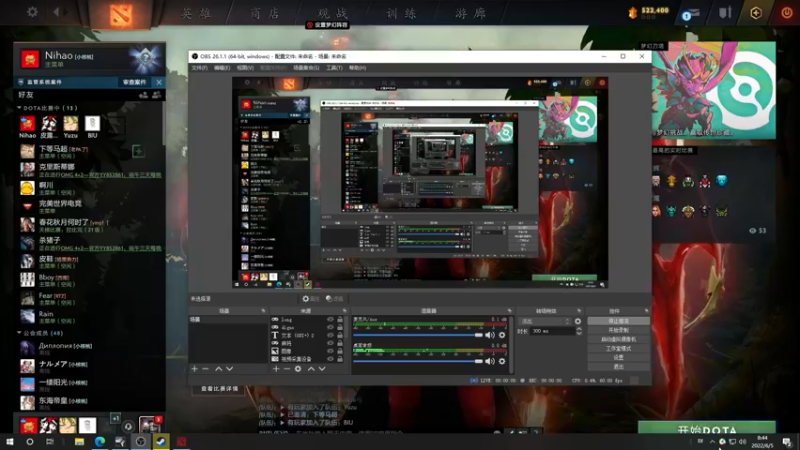Toggle visibility eye of 视频采集设备 source
The height and width of the screenshot is (450, 800).
[331, 359]
